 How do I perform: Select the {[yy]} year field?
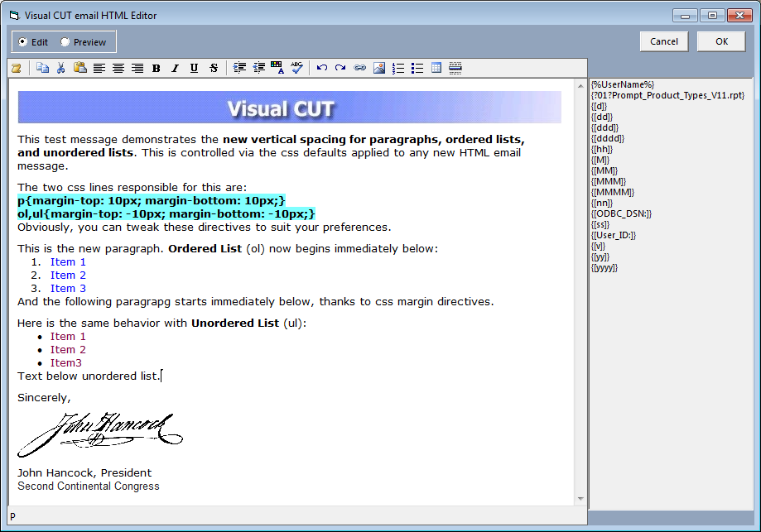coord(600,257)
